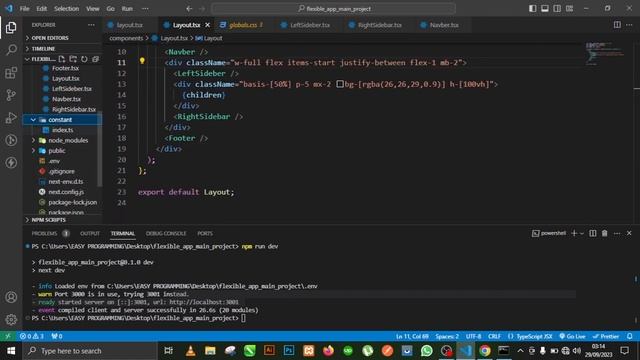Screen dimensions: 640x360
Task: Expand the Timeline section
Action: (43, 49)
